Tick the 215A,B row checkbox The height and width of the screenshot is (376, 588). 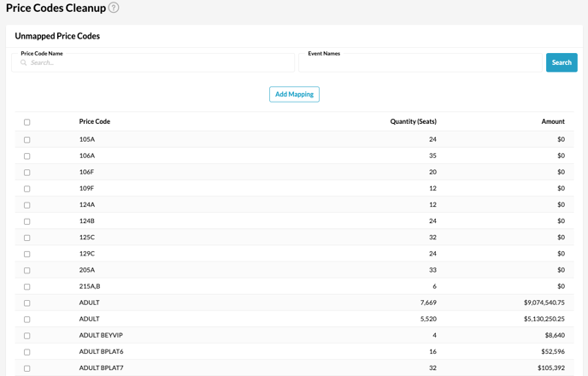tap(26, 287)
